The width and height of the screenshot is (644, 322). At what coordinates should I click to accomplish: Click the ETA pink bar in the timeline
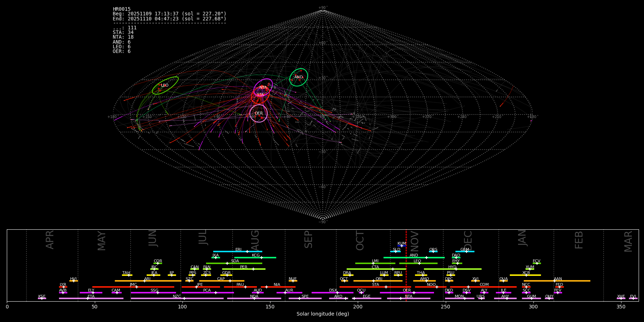tap(91, 298)
